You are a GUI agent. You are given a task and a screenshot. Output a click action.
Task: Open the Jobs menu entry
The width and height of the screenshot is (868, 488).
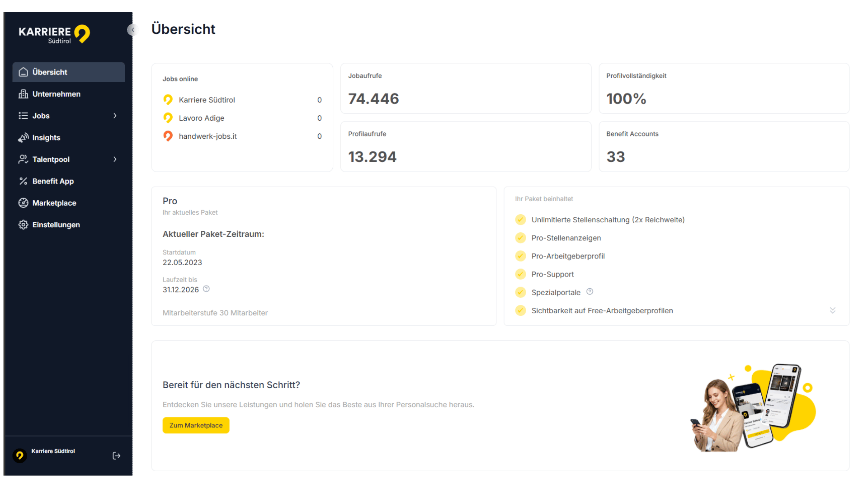point(69,116)
